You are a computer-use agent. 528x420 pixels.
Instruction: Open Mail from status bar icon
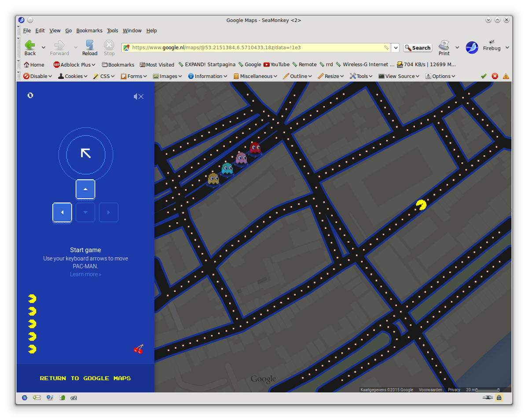[x=37, y=398]
